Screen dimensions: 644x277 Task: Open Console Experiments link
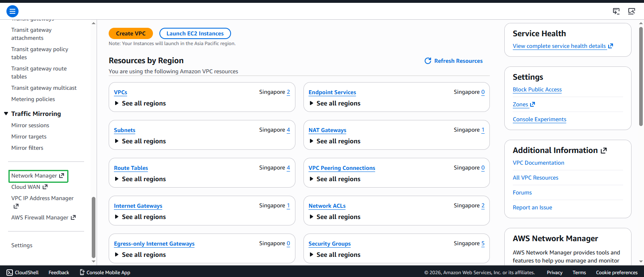point(539,119)
